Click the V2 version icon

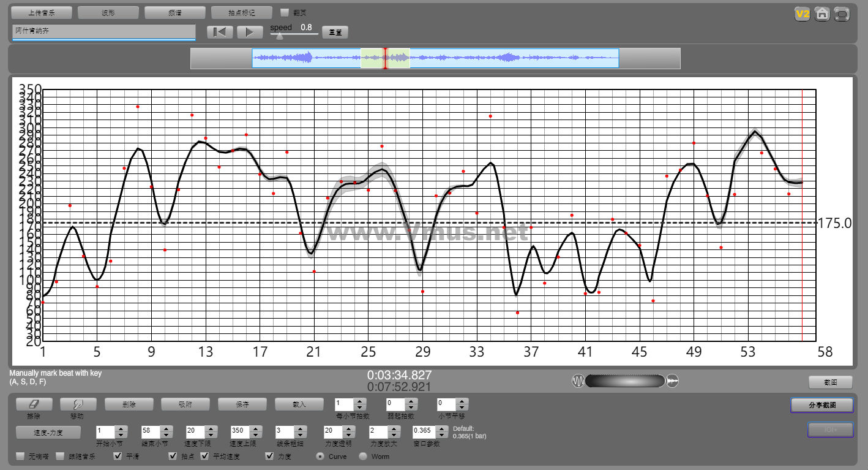pos(803,14)
